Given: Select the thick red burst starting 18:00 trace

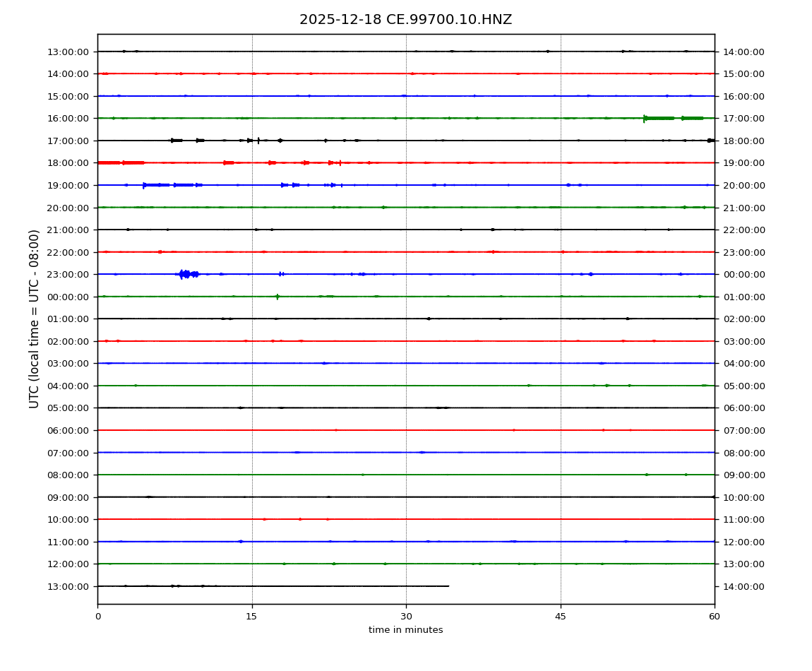Looking at the screenshot, I should click(120, 162).
